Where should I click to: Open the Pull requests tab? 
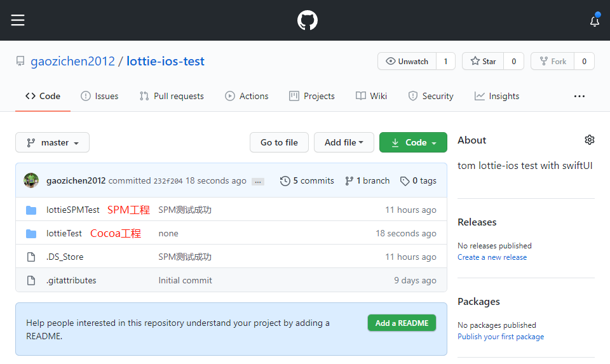[x=172, y=96]
